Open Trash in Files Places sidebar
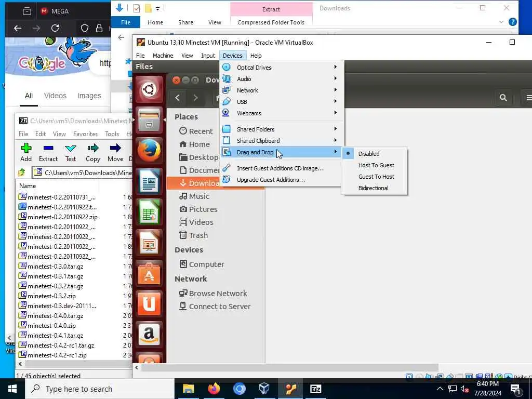 [194, 235]
